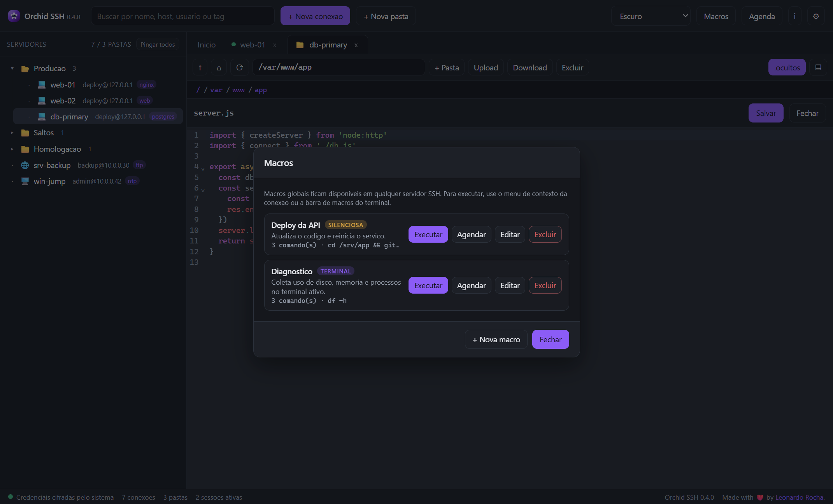Switch file view with list layout icon
The image size is (833, 504).
coord(818,67)
